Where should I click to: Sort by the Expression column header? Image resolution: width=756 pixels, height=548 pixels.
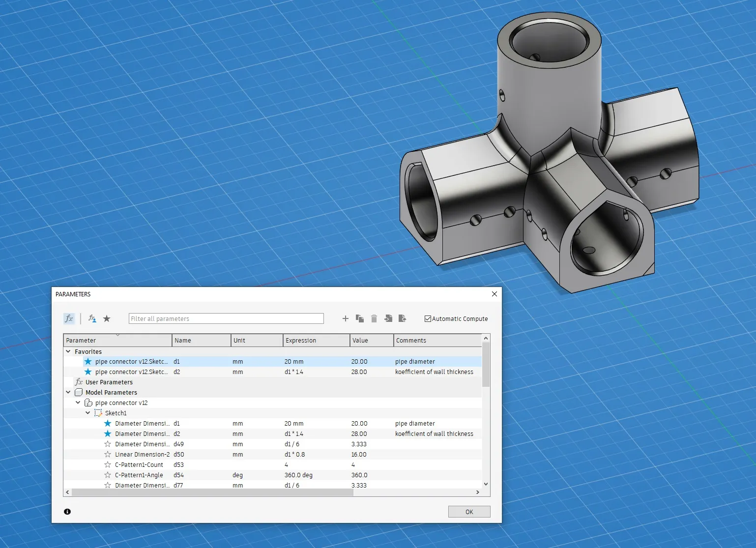pyautogui.click(x=317, y=340)
